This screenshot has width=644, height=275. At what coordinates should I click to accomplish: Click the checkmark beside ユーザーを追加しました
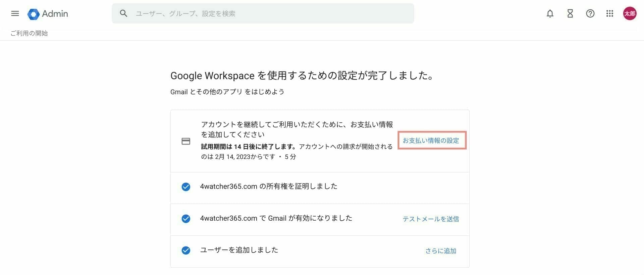[x=186, y=251]
